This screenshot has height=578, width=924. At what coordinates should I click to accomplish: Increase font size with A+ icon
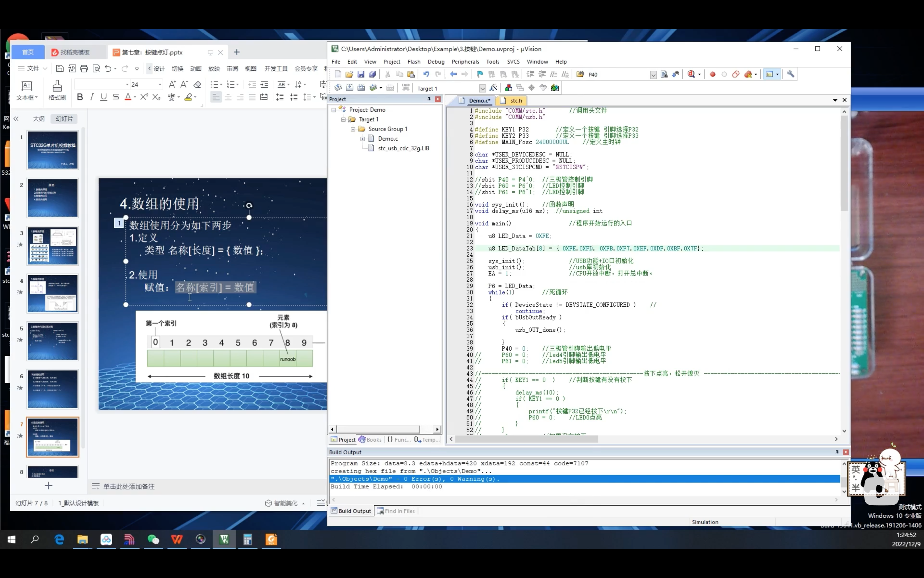(172, 84)
